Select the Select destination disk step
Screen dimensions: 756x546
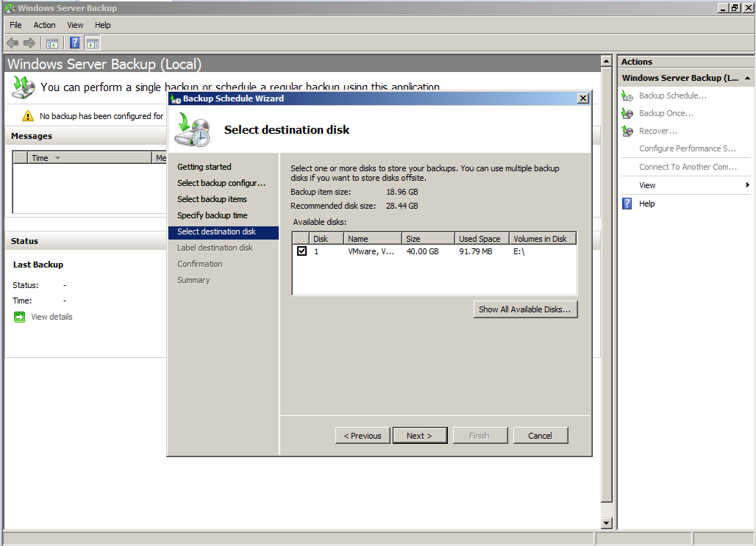[224, 231]
